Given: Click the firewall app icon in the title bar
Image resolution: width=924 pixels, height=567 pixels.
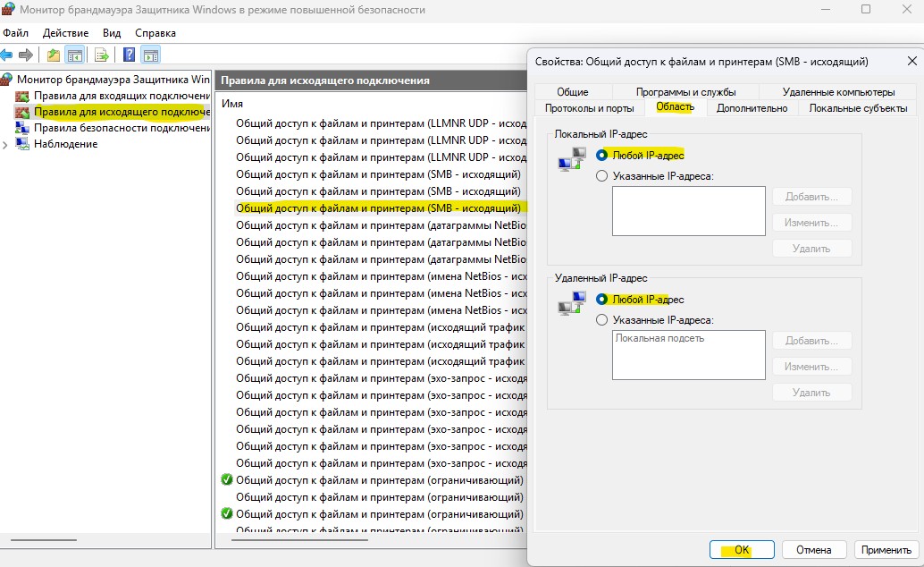Looking at the screenshot, I should pos(8,10).
